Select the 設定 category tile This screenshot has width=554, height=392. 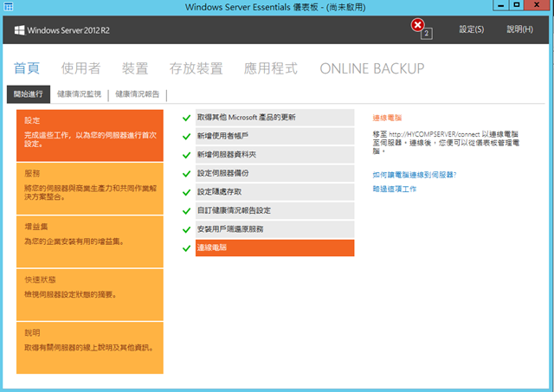[90, 135]
